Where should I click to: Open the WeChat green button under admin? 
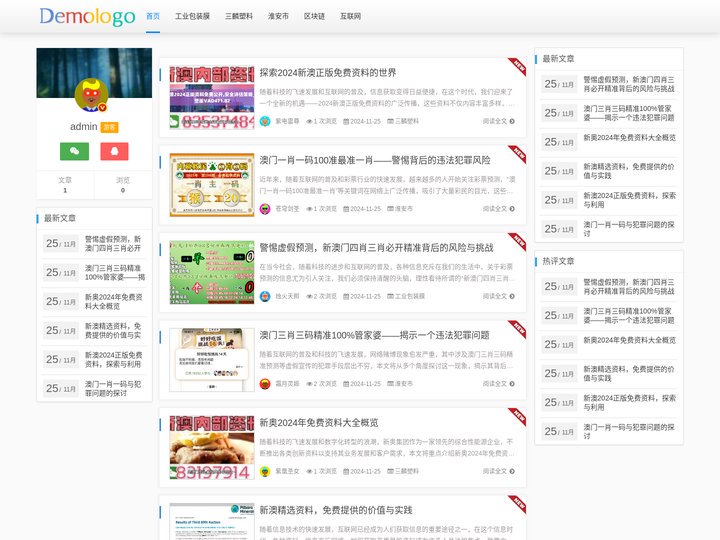74,151
